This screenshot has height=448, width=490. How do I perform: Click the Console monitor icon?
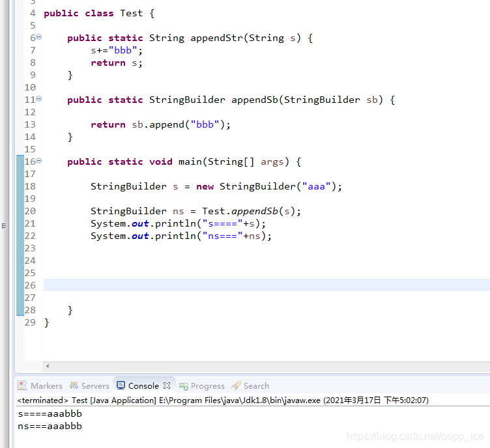coord(121,385)
